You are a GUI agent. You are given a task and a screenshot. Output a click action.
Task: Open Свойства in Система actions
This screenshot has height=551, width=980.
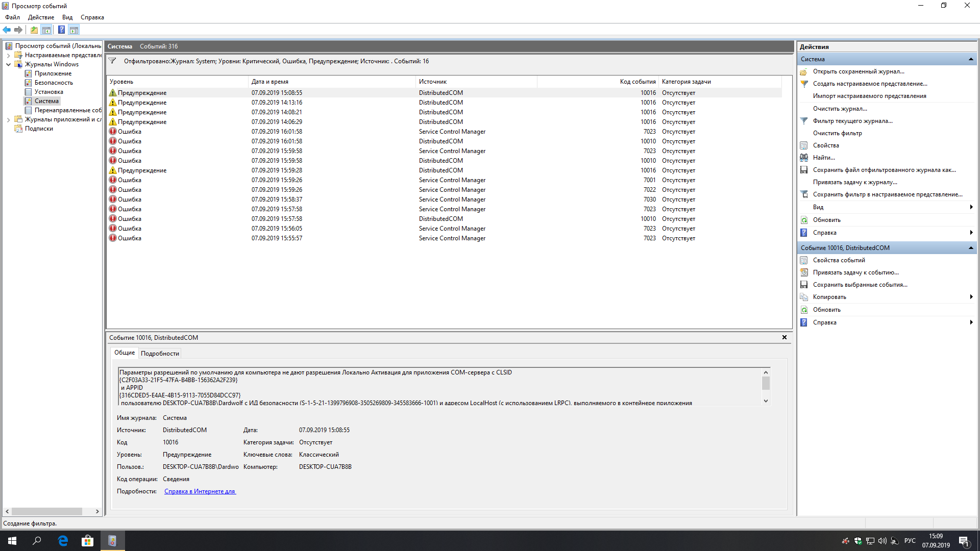click(826, 145)
